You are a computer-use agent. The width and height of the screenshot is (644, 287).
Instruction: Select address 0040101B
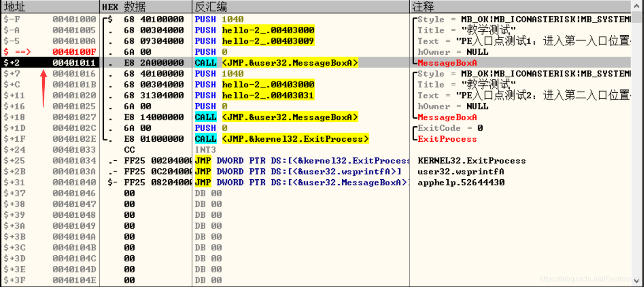pyautogui.click(x=74, y=85)
